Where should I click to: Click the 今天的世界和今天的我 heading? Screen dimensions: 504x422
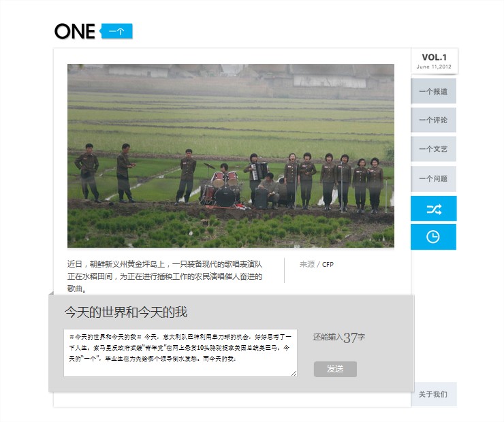[126, 312]
